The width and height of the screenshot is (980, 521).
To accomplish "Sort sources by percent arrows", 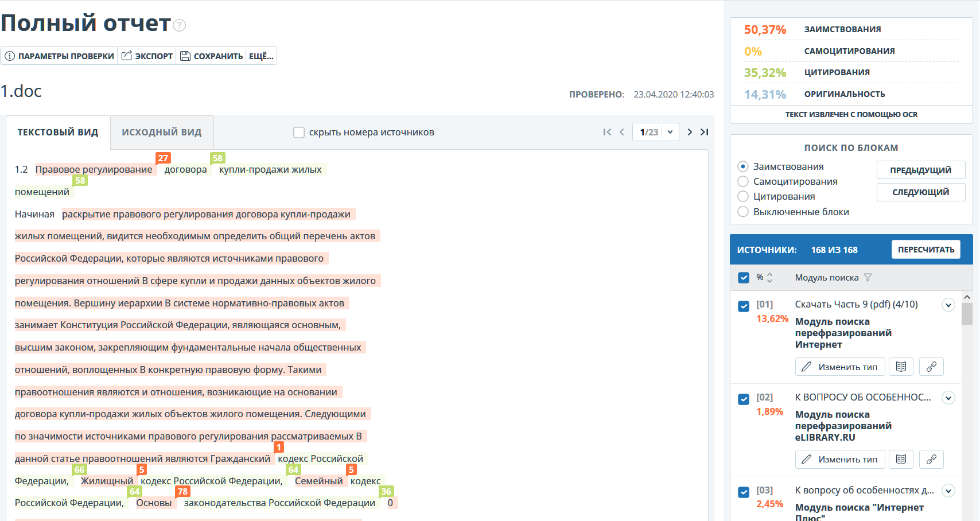I will 769,278.
